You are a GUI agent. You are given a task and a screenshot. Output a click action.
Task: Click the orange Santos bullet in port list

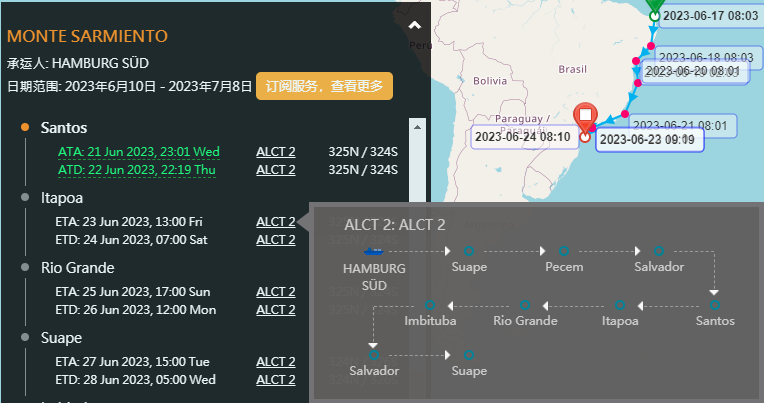[25, 127]
